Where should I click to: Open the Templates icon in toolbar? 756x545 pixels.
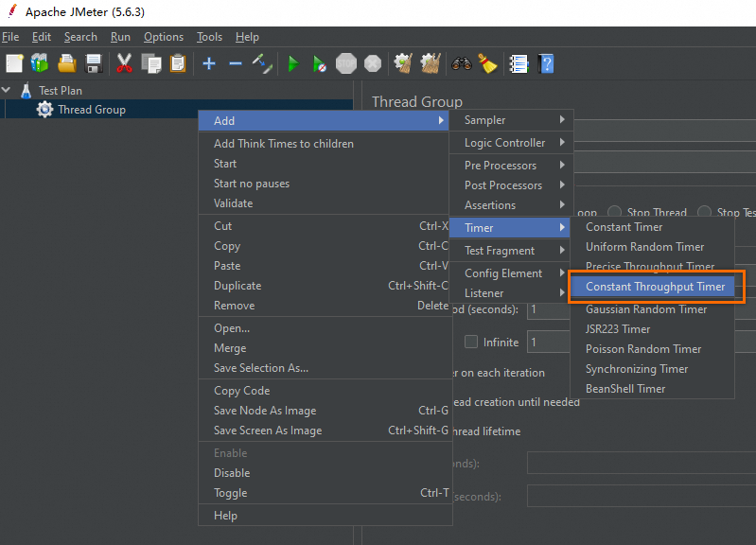pyautogui.click(x=41, y=63)
